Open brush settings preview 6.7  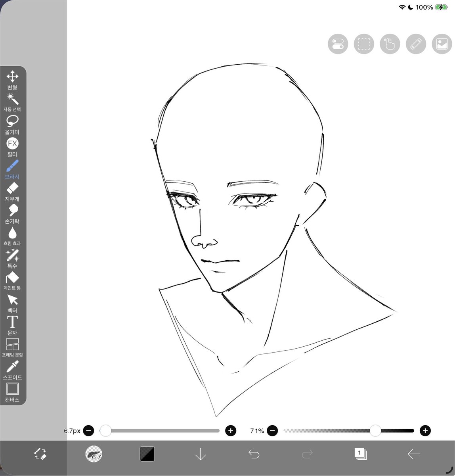tap(94, 454)
